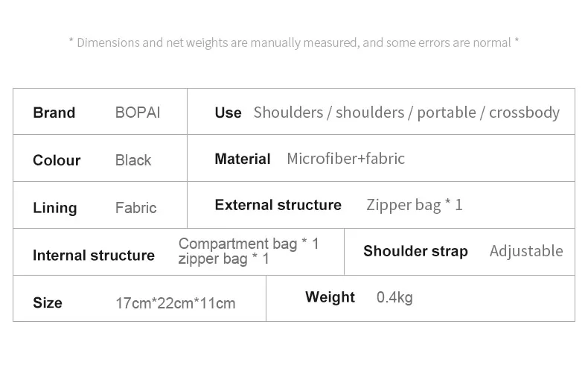Click the Brand label
The height and width of the screenshot is (374, 588).
click(54, 112)
